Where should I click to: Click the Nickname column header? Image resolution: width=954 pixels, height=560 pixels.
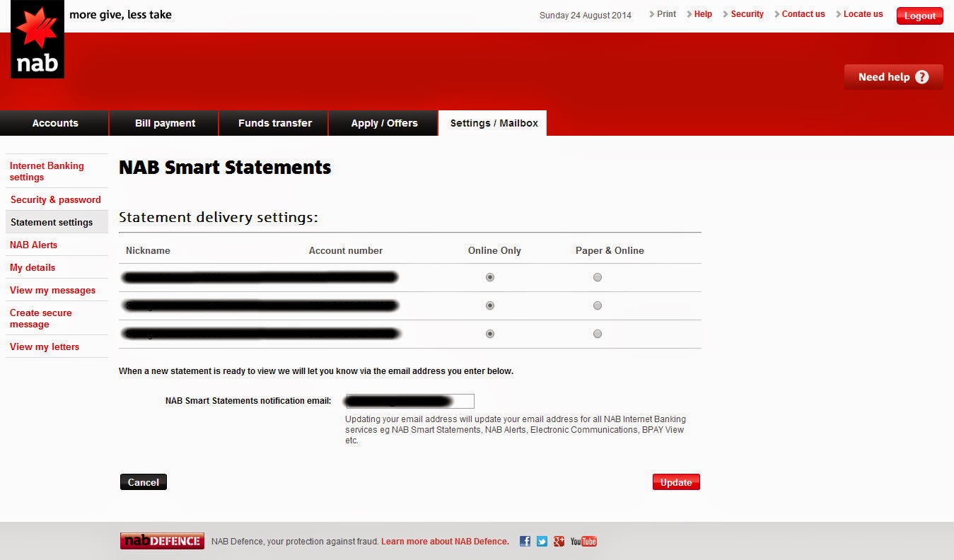148,250
